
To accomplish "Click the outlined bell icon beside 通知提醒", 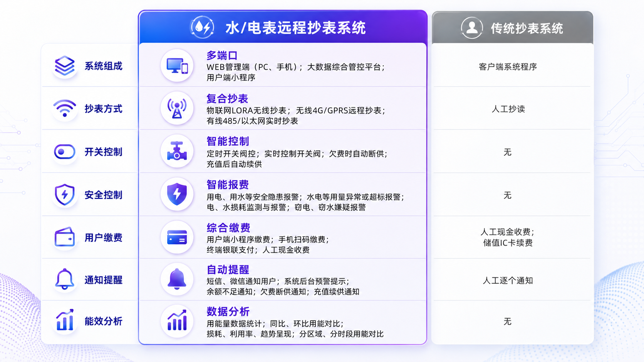I will 65,279.
